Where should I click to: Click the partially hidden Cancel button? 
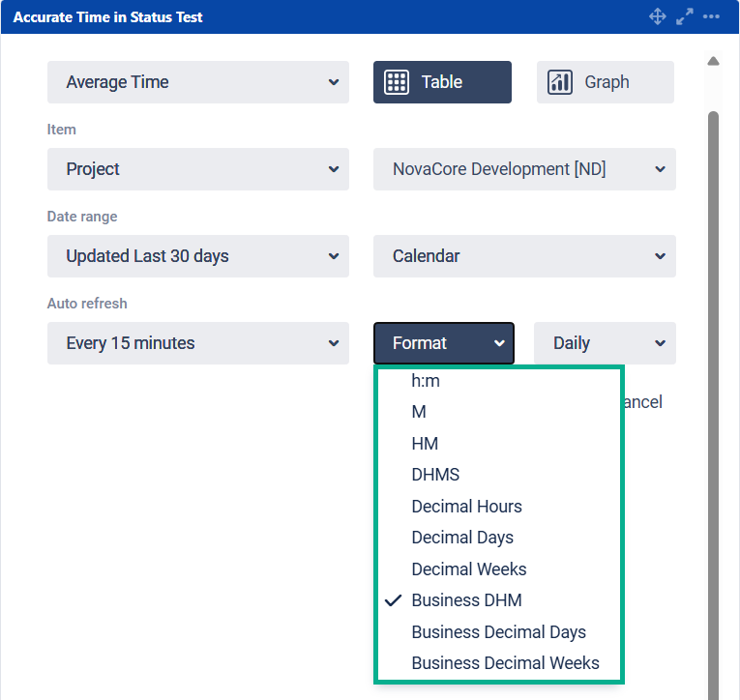click(x=643, y=402)
